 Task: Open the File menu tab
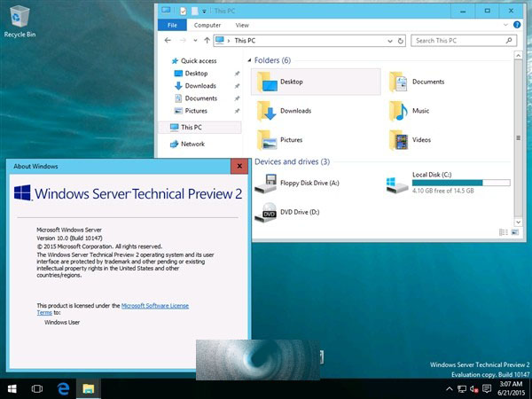(172, 26)
